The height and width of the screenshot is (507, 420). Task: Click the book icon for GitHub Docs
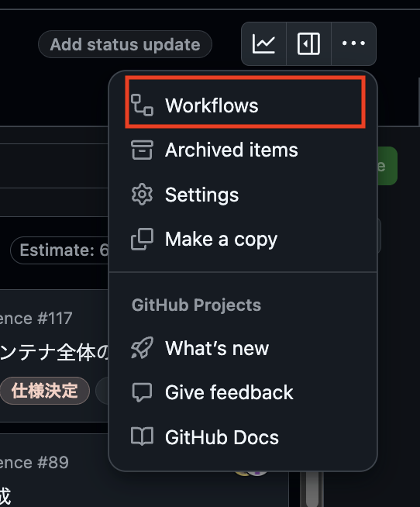(x=142, y=436)
